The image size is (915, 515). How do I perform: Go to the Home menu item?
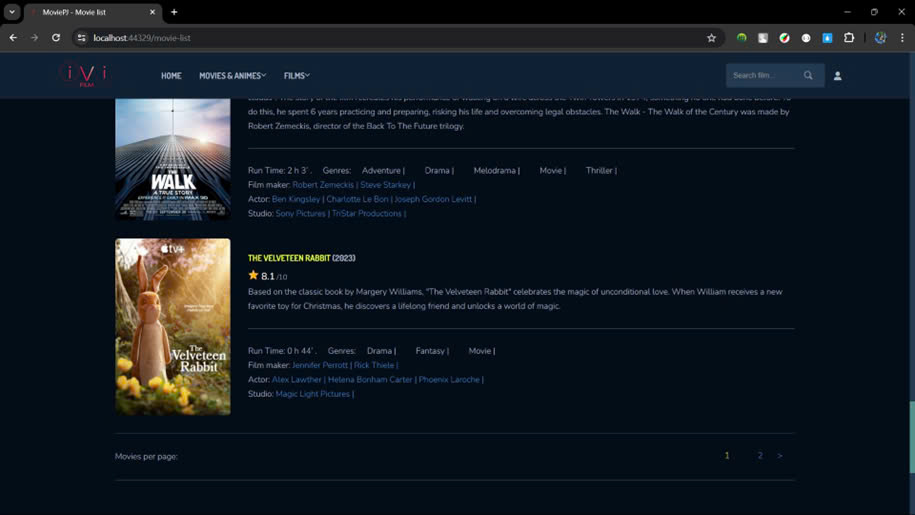coord(171,76)
